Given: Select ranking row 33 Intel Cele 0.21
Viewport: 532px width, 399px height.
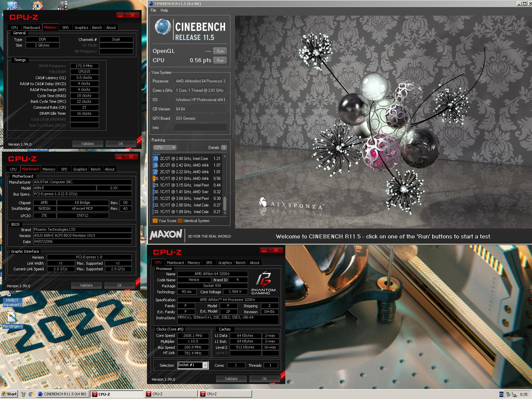Looking at the screenshot, I should pos(187,212).
